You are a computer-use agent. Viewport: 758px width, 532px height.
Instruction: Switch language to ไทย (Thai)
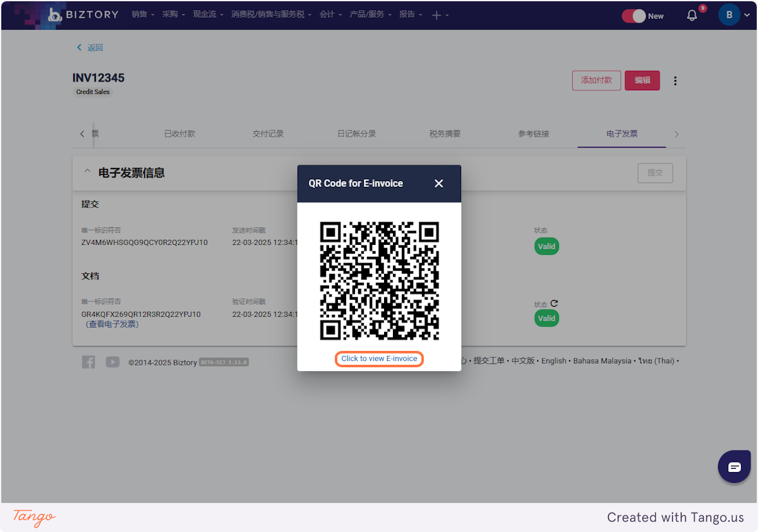point(656,361)
